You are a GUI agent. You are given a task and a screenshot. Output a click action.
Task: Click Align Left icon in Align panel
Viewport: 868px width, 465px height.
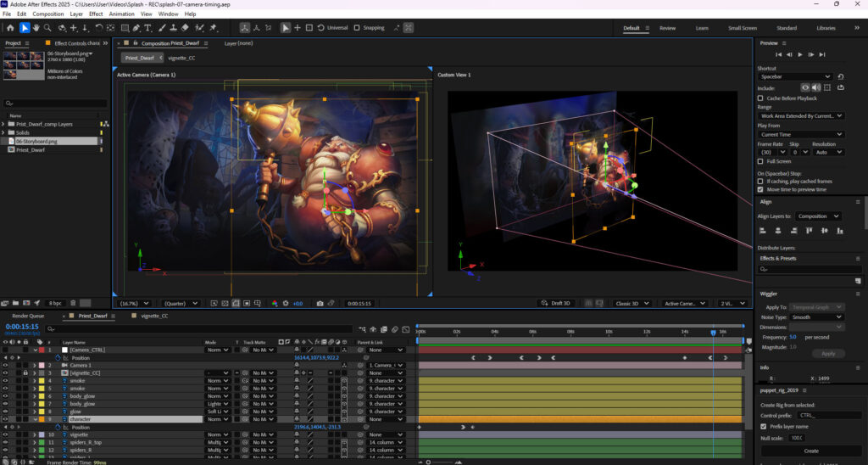(x=763, y=231)
